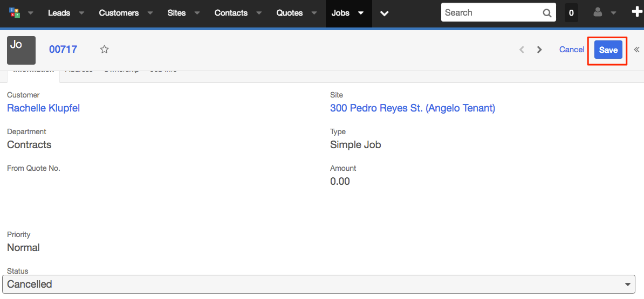
Task: Mark job as favorite with star
Action: 104,50
